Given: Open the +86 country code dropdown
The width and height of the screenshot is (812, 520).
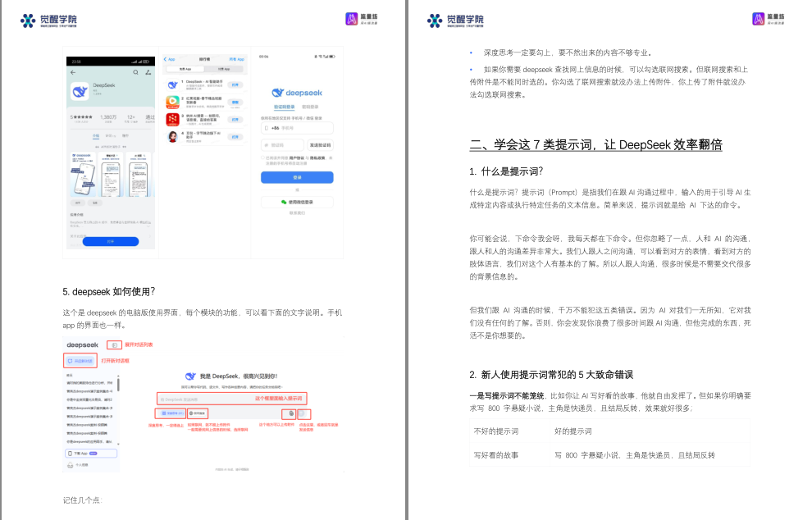Looking at the screenshot, I should (x=276, y=128).
